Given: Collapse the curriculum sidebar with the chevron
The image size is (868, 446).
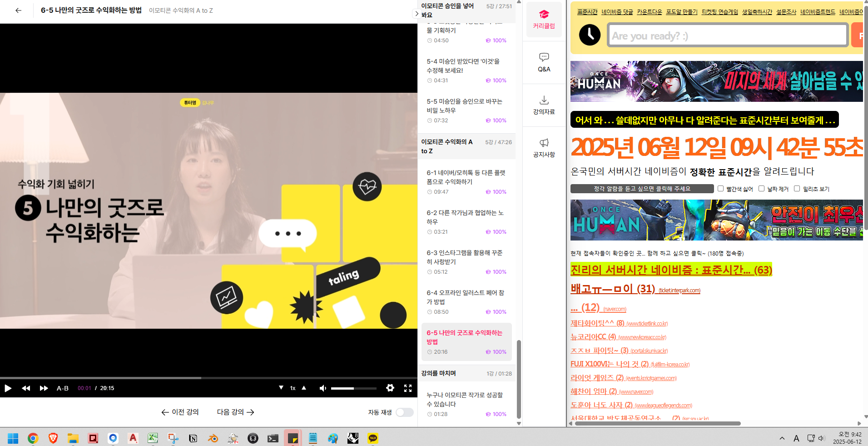Looking at the screenshot, I should tap(417, 14).
